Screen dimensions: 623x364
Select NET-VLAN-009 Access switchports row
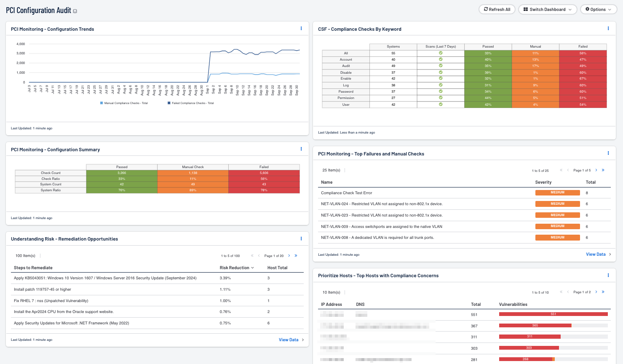(x=464, y=227)
